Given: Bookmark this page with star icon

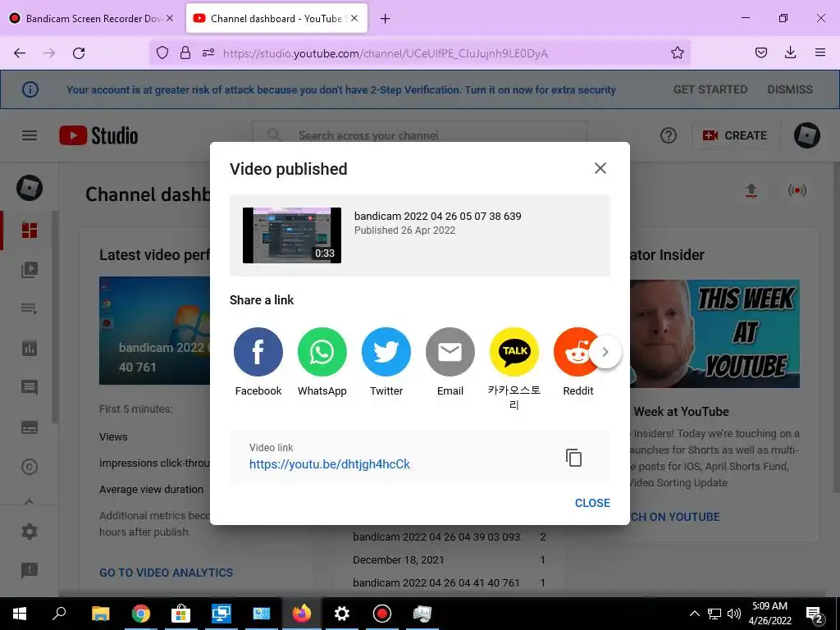Looking at the screenshot, I should [677, 52].
